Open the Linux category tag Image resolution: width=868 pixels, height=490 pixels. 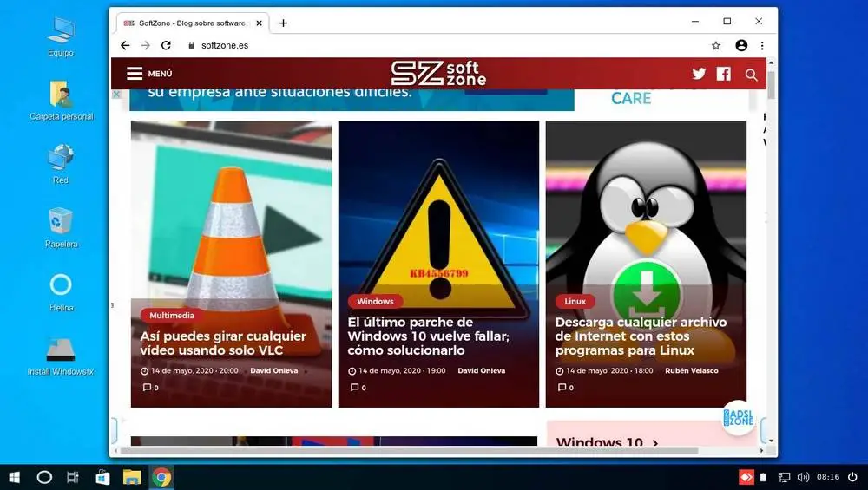pos(575,302)
